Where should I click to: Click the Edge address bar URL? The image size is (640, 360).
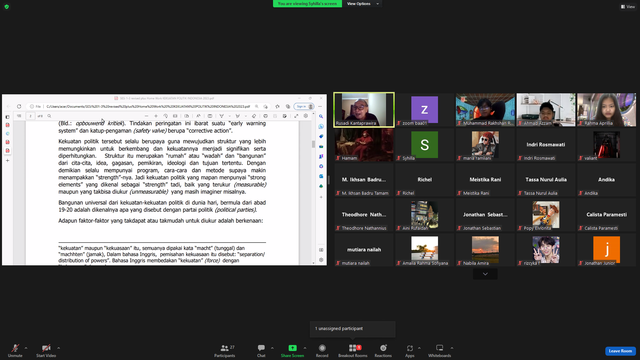(x=148, y=106)
